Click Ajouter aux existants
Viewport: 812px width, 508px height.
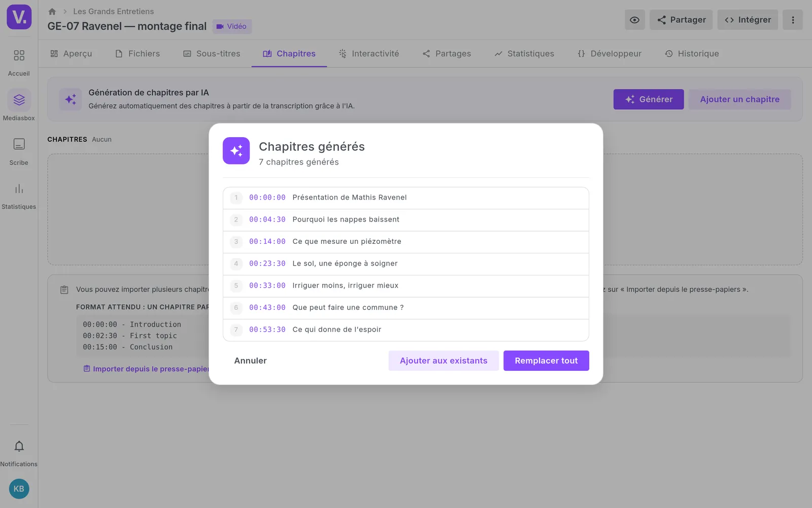click(x=444, y=361)
